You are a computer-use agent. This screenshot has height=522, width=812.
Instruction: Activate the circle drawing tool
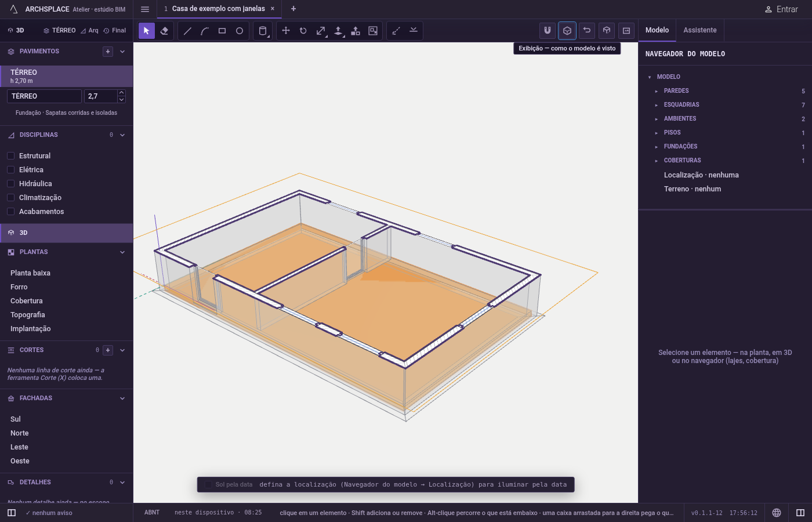tap(240, 31)
